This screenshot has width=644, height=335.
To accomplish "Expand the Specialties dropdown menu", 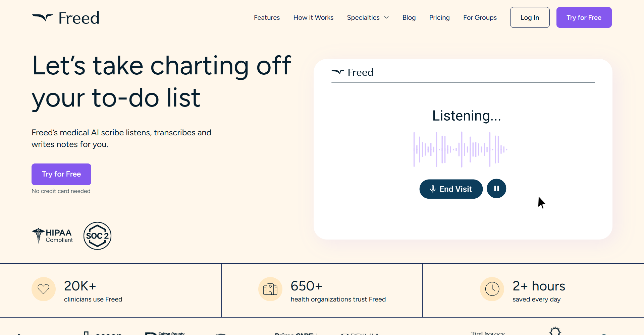I will tap(368, 17).
